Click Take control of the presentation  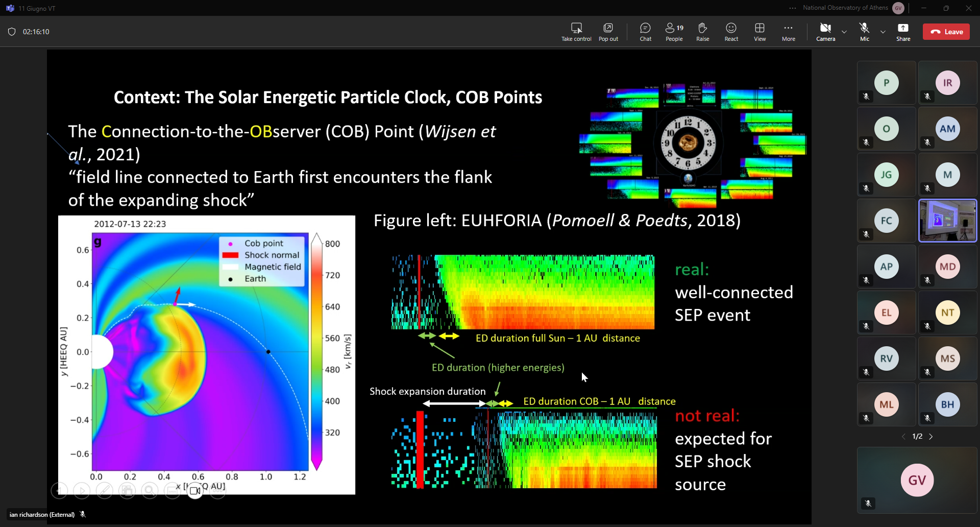(576, 32)
